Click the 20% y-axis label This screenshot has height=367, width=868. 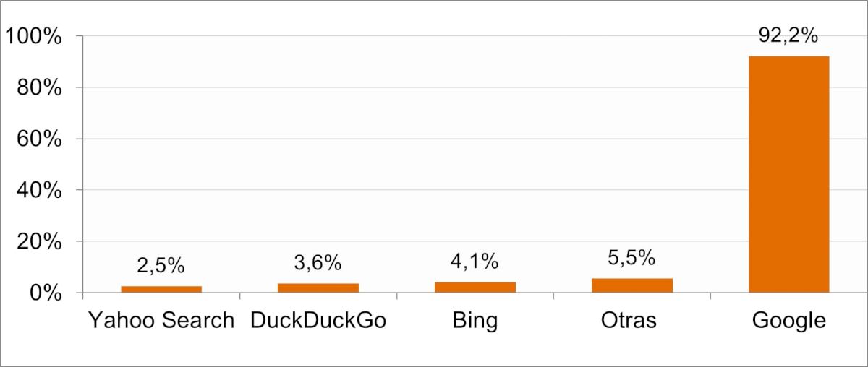[x=39, y=241]
